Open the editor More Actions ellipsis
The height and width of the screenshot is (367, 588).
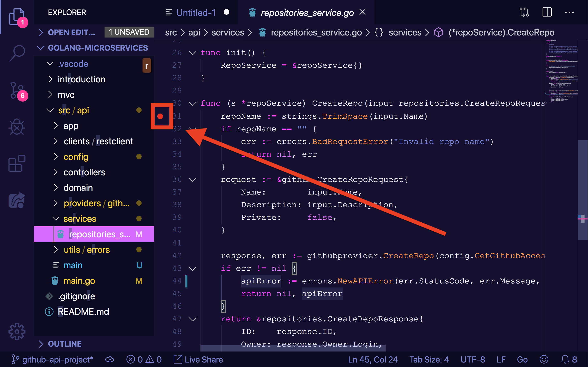click(569, 12)
